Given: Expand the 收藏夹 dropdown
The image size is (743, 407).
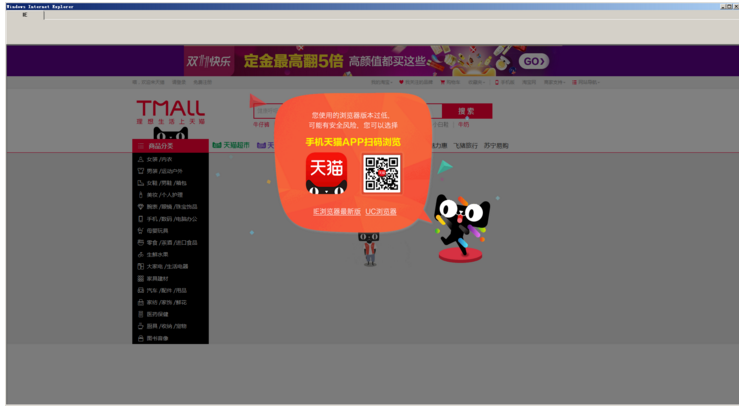Looking at the screenshot, I should [476, 82].
